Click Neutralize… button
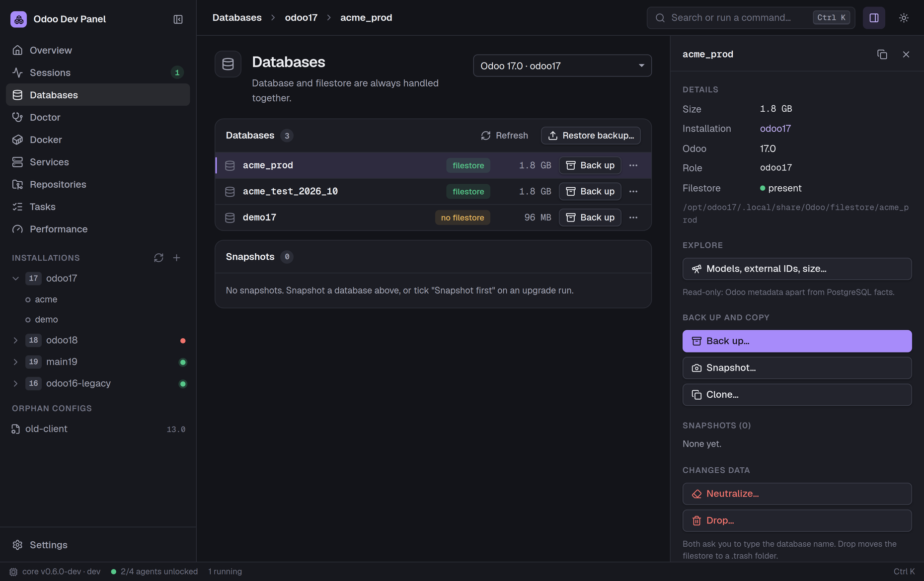This screenshot has width=924, height=581. click(x=797, y=494)
